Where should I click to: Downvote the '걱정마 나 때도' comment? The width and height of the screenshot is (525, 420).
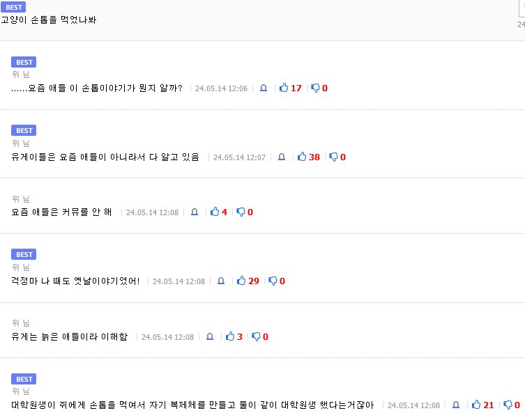click(273, 281)
